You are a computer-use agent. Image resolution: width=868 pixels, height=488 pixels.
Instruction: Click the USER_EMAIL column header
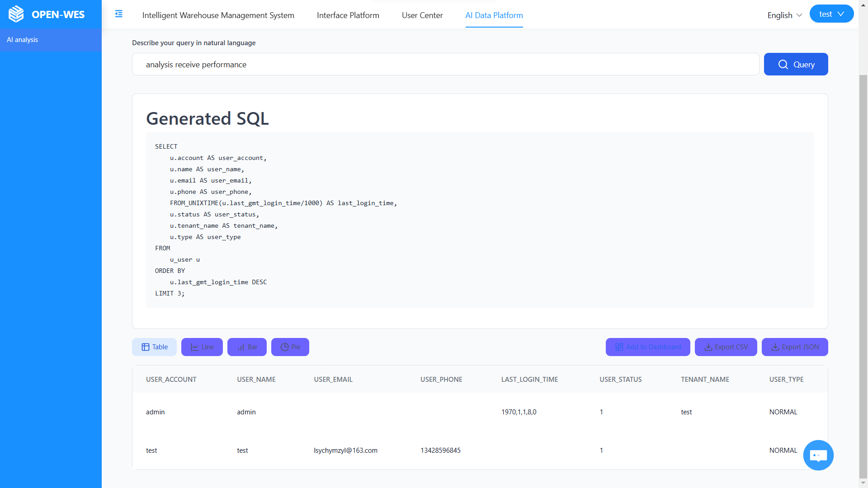333,380
